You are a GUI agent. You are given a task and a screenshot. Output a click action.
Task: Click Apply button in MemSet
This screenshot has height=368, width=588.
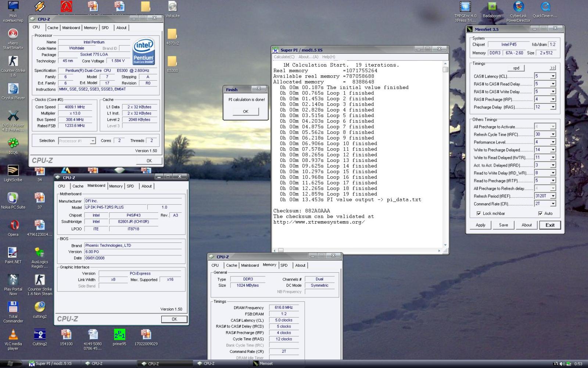point(480,225)
